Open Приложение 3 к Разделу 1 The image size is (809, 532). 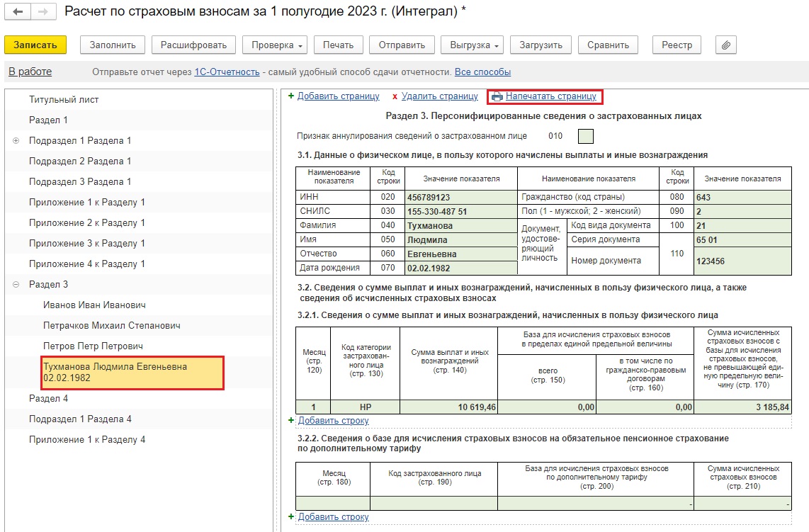tap(86, 243)
